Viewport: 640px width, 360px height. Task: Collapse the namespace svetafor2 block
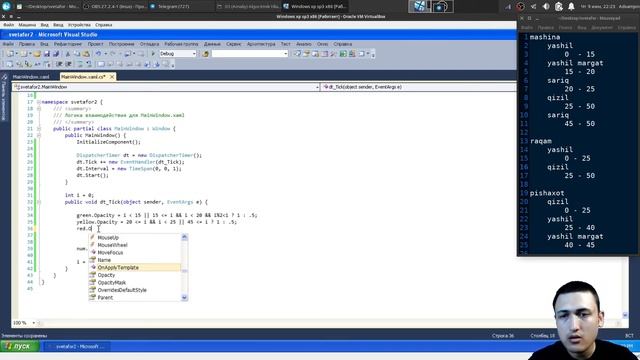[39, 102]
